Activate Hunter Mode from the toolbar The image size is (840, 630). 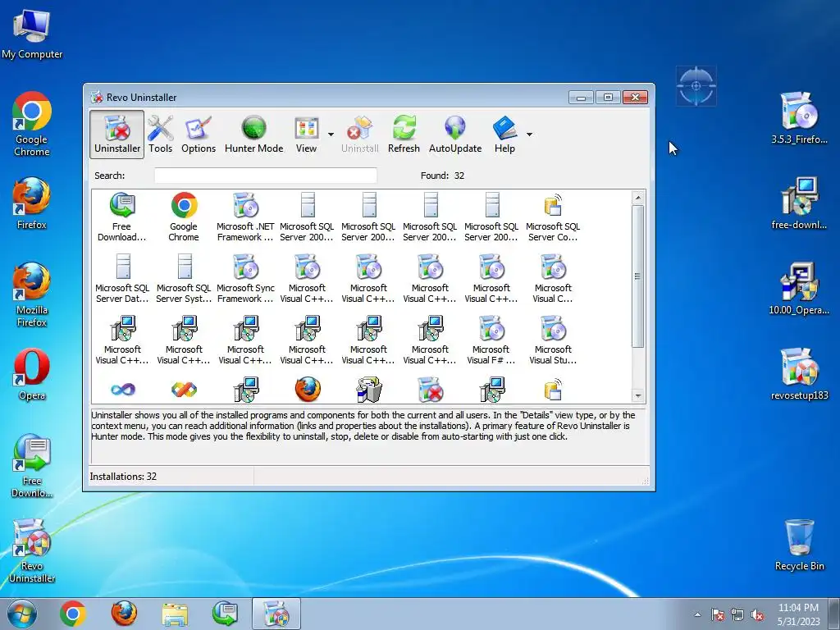coord(254,135)
